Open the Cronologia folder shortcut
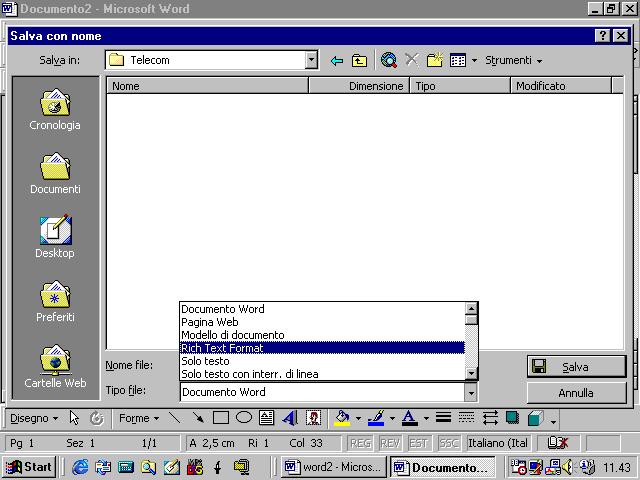Image resolution: width=640 pixels, height=480 pixels. point(55,109)
